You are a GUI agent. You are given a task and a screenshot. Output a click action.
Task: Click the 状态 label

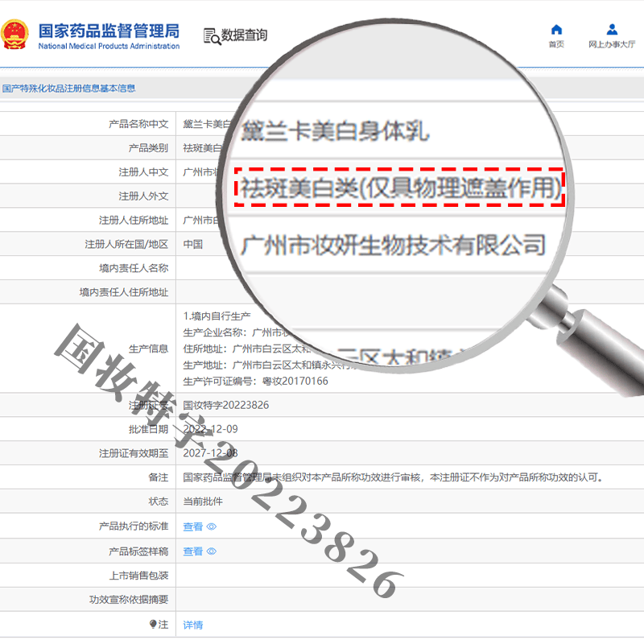pos(158,501)
